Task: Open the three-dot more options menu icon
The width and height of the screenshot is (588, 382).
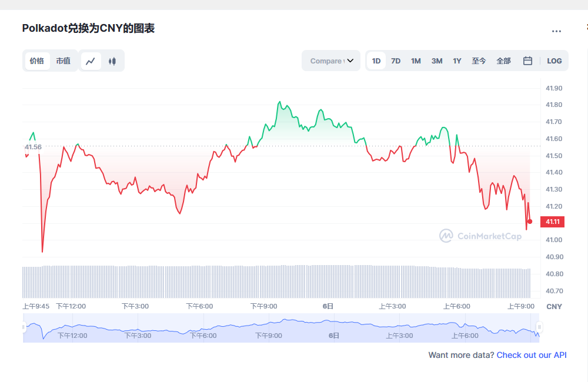Action: coord(556,31)
